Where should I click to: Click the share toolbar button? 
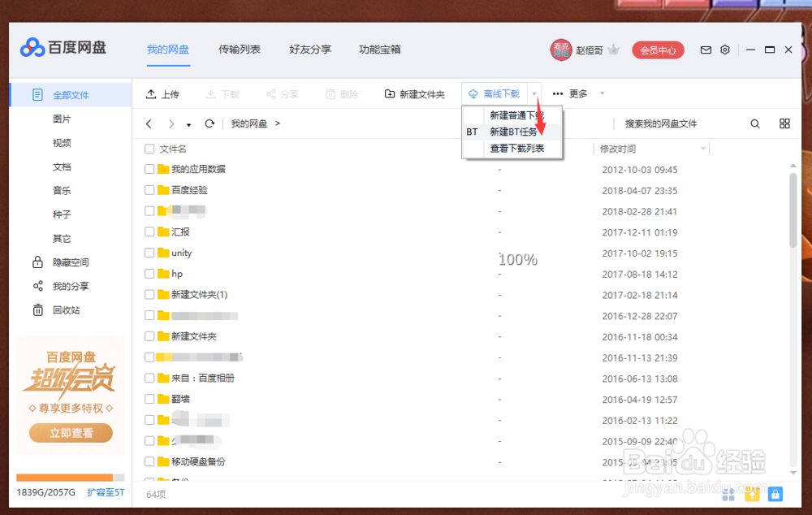[x=283, y=93]
